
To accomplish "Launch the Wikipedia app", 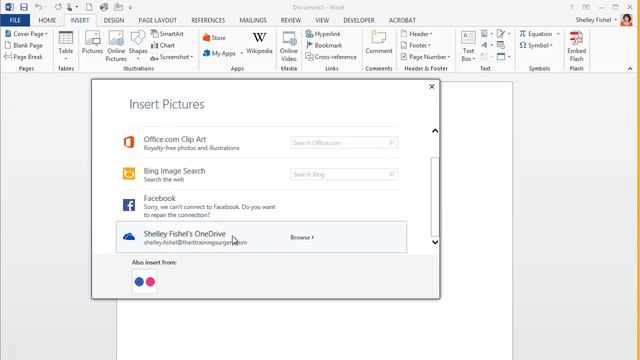I will point(259,42).
